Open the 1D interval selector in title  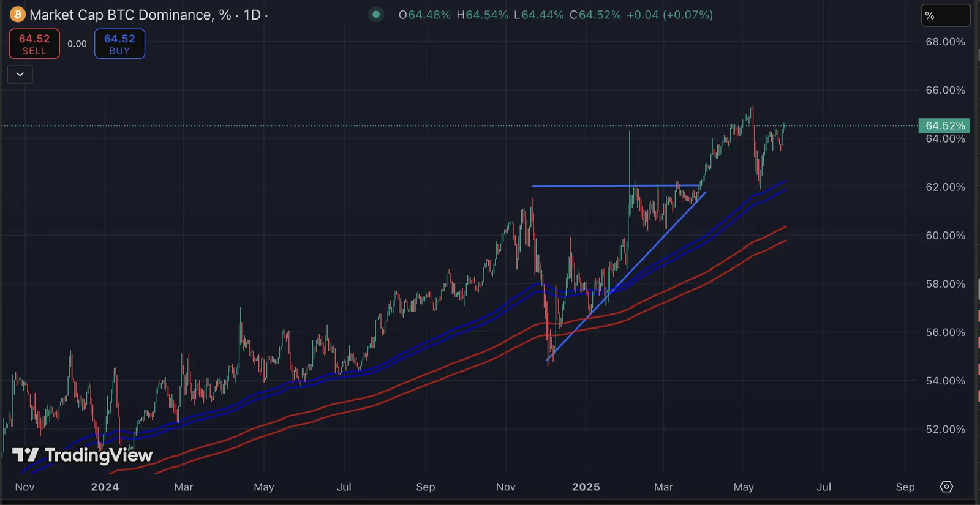click(x=252, y=15)
